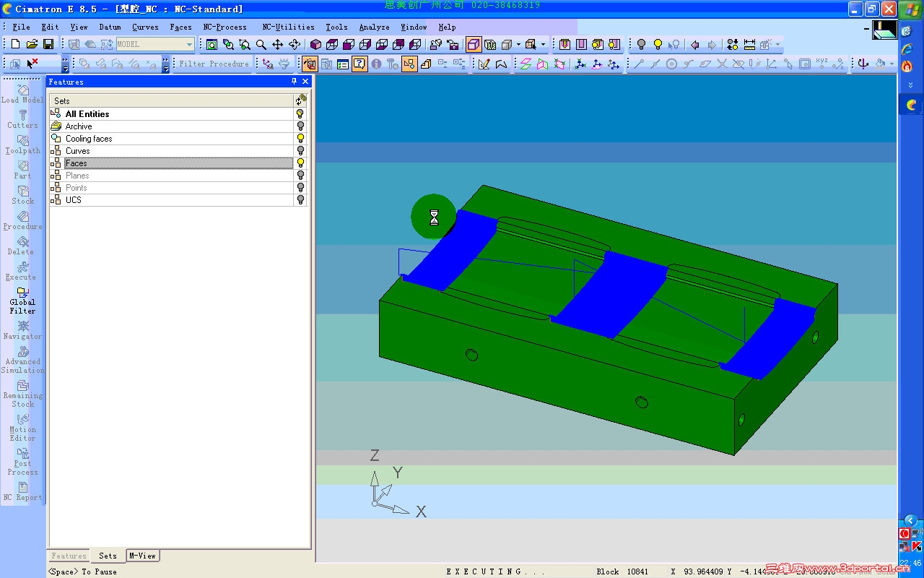
Task: Open the Analyze menu
Action: tap(374, 27)
